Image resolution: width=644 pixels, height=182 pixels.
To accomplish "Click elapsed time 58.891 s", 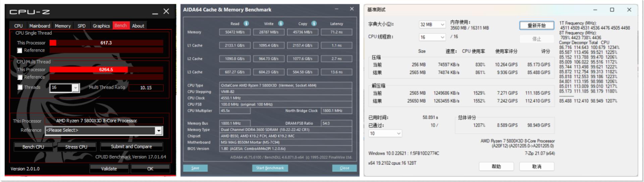I will coord(430,117).
